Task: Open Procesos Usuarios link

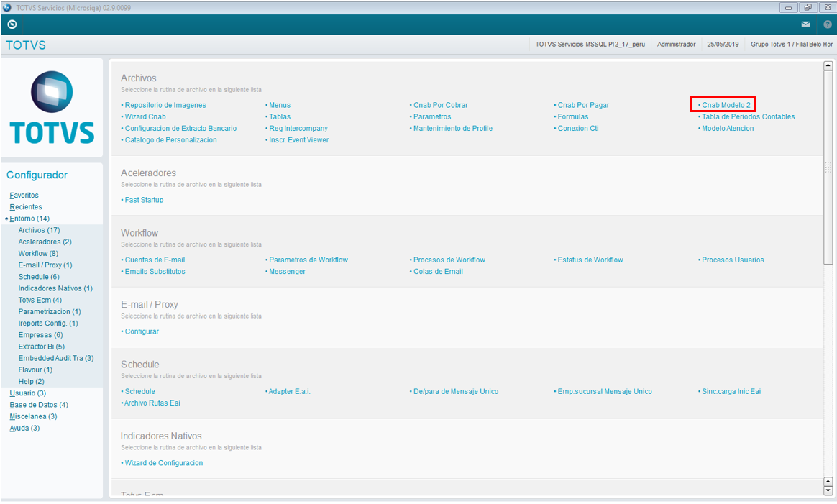Action: point(733,260)
